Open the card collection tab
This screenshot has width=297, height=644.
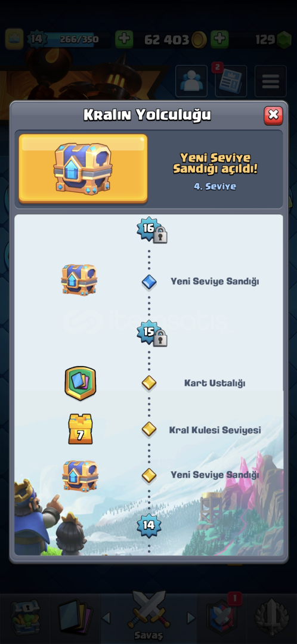75,617
